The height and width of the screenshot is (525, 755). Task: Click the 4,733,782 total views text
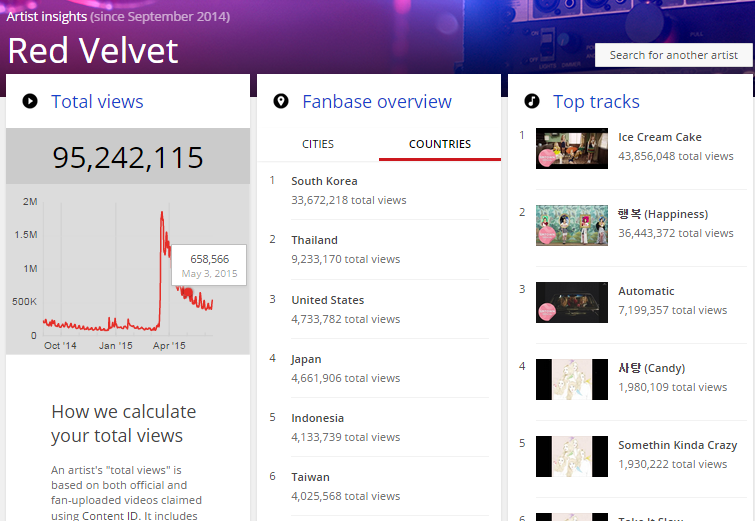click(x=346, y=319)
